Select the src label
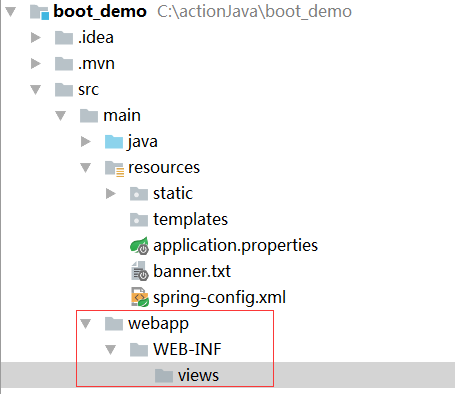The height and width of the screenshot is (394, 455). tap(89, 90)
